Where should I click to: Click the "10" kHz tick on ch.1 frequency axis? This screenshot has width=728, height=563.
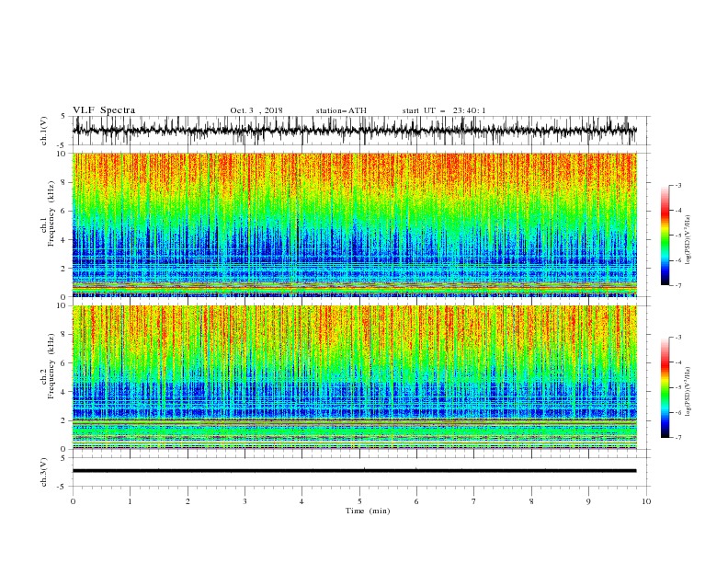coord(62,154)
